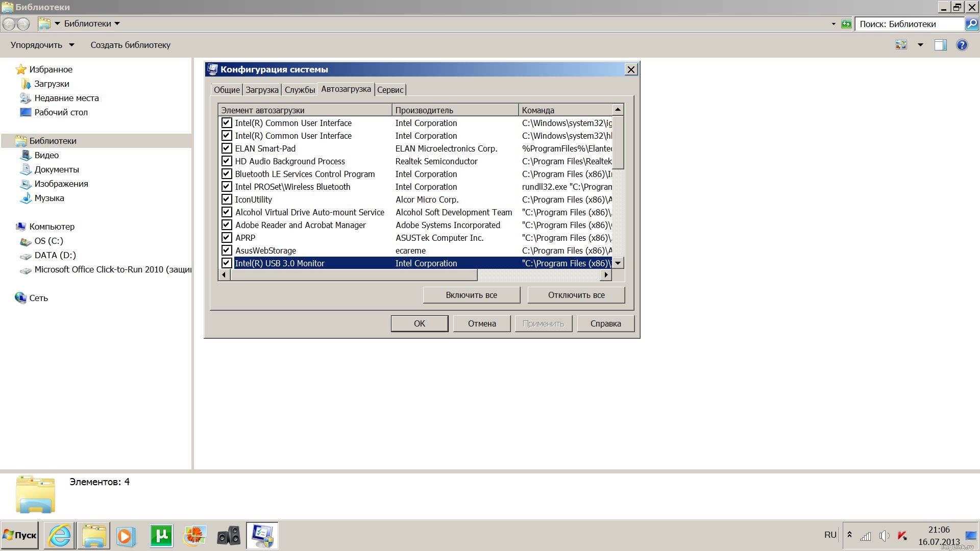Uncheck Bluetooth LE Services Control Program
980x551 pixels.
[x=227, y=173]
